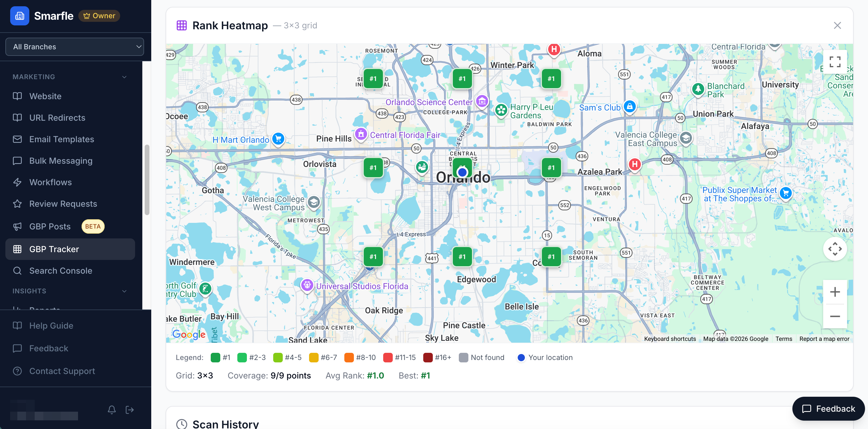Click green park pin west of Orlando

coord(422,167)
